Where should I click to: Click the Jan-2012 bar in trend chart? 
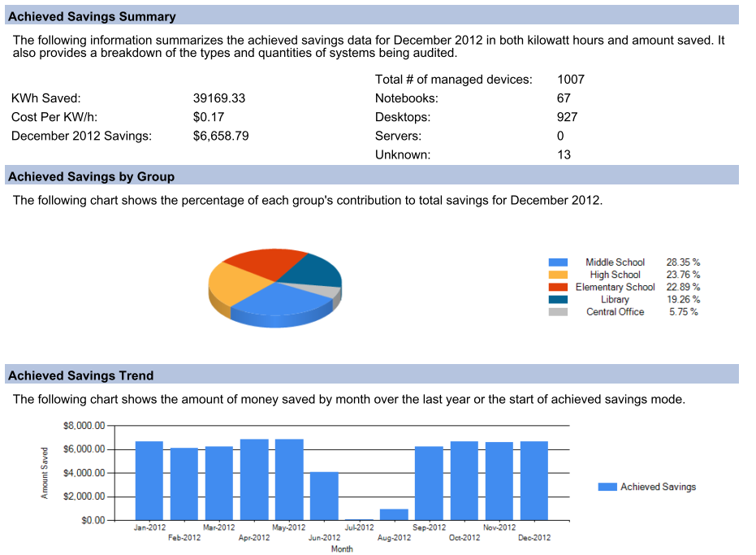[149, 480]
